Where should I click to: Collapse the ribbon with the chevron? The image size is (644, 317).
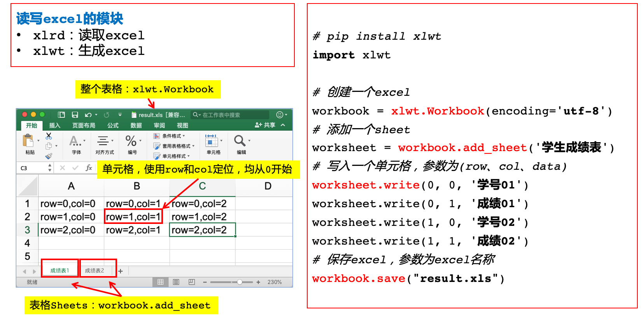pyautogui.click(x=283, y=125)
